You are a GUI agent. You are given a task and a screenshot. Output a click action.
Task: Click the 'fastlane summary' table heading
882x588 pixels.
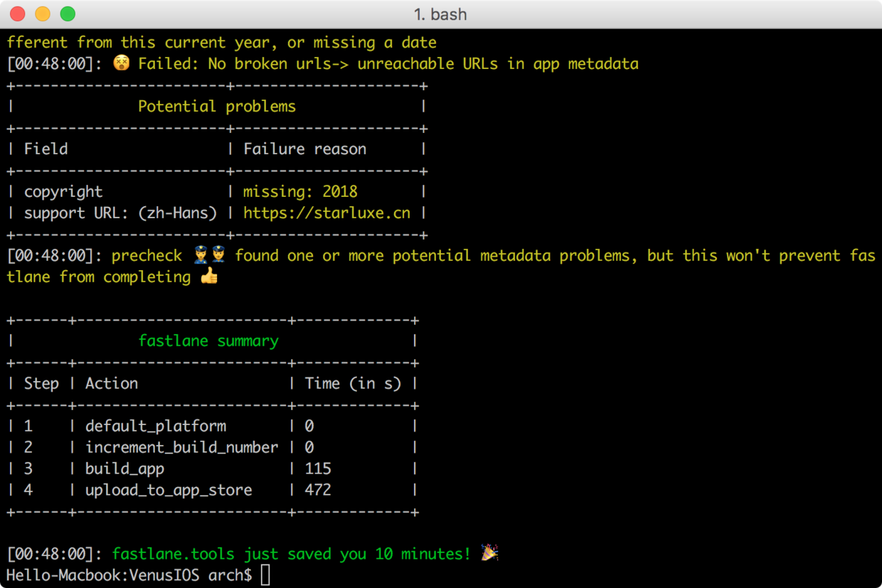[208, 341]
